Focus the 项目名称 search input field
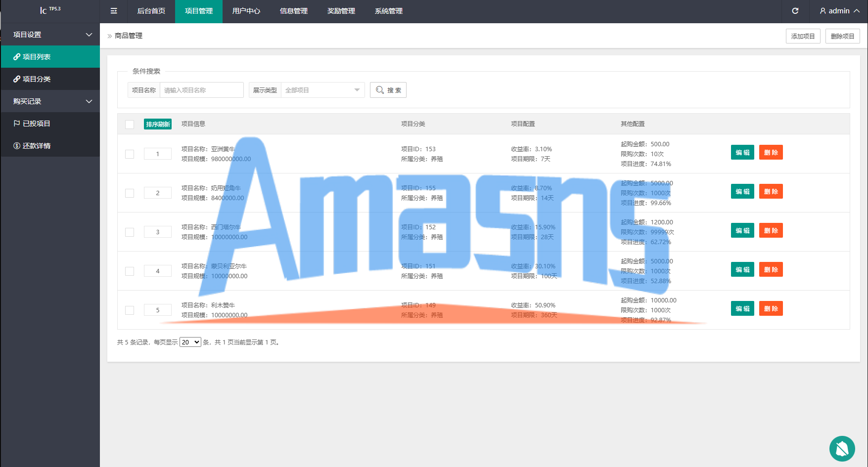Viewport: 868px width, 467px height. click(202, 90)
